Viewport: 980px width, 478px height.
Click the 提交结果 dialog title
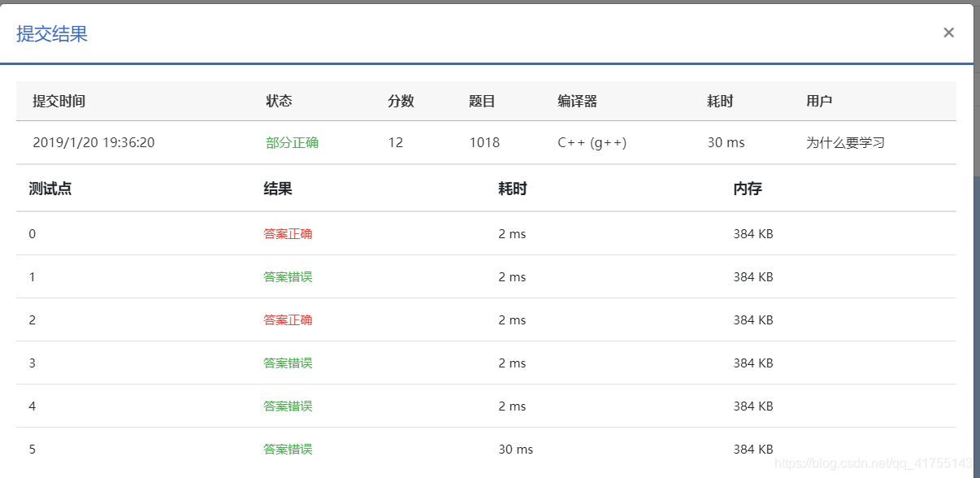[52, 34]
